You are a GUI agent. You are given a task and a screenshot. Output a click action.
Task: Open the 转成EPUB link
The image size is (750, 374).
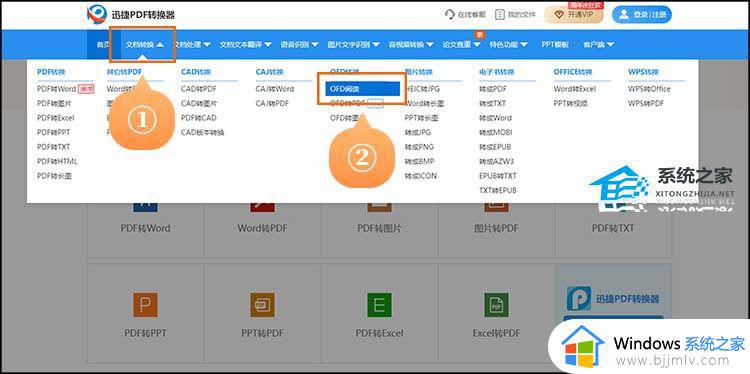tap(495, 147)
